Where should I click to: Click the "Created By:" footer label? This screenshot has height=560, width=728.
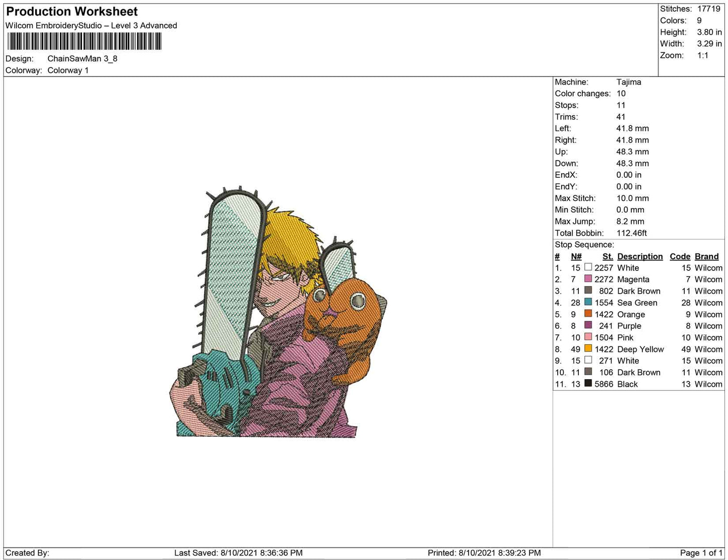point(27,553)
